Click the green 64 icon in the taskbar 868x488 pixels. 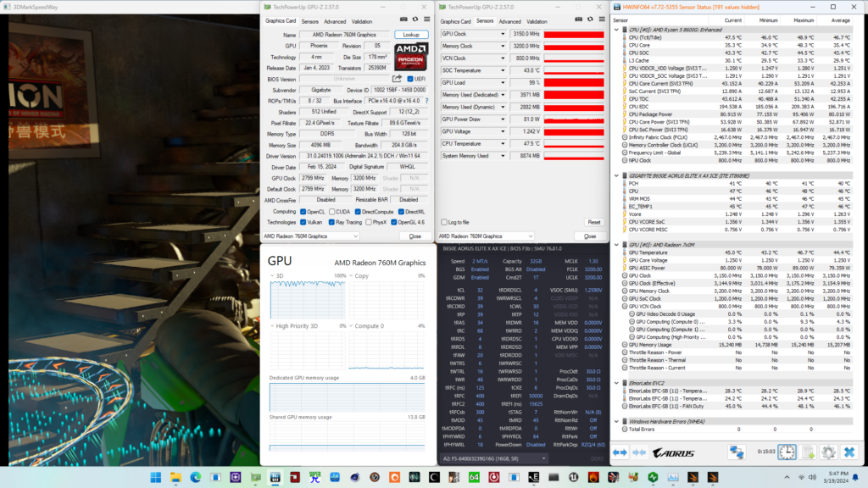tap(474, 477)
